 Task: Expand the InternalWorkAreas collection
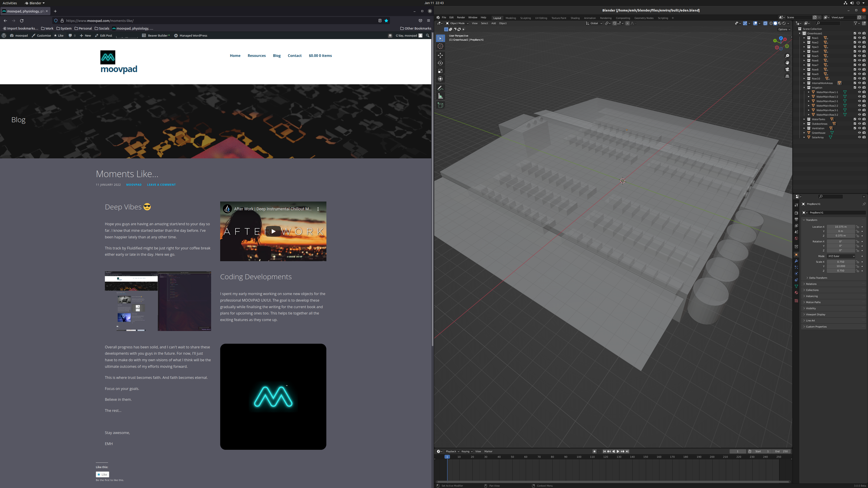click(x=804, y=83)
